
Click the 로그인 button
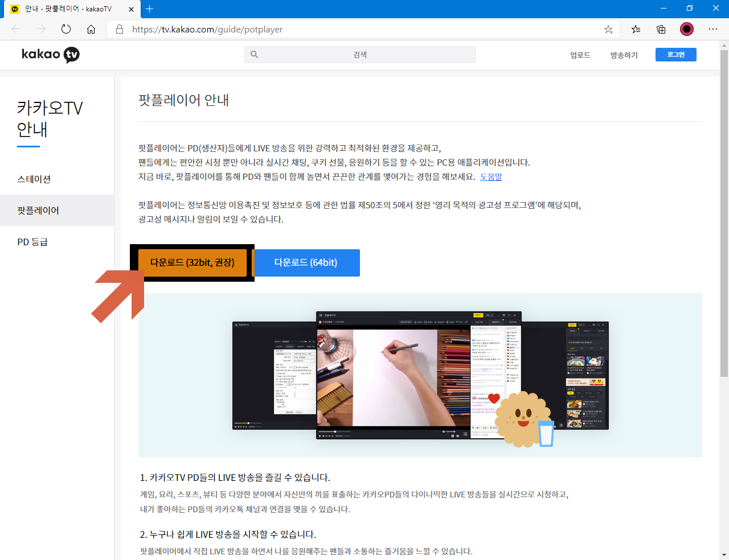point(676,55)
